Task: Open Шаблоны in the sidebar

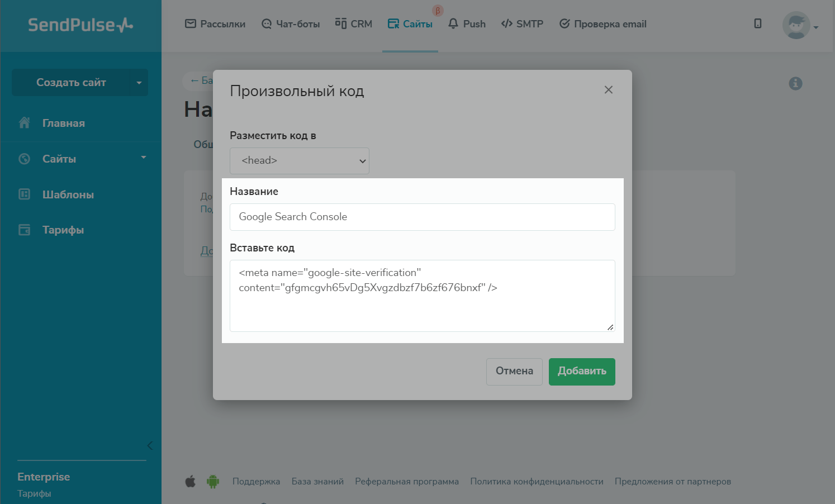Action: tap(68, 194)
